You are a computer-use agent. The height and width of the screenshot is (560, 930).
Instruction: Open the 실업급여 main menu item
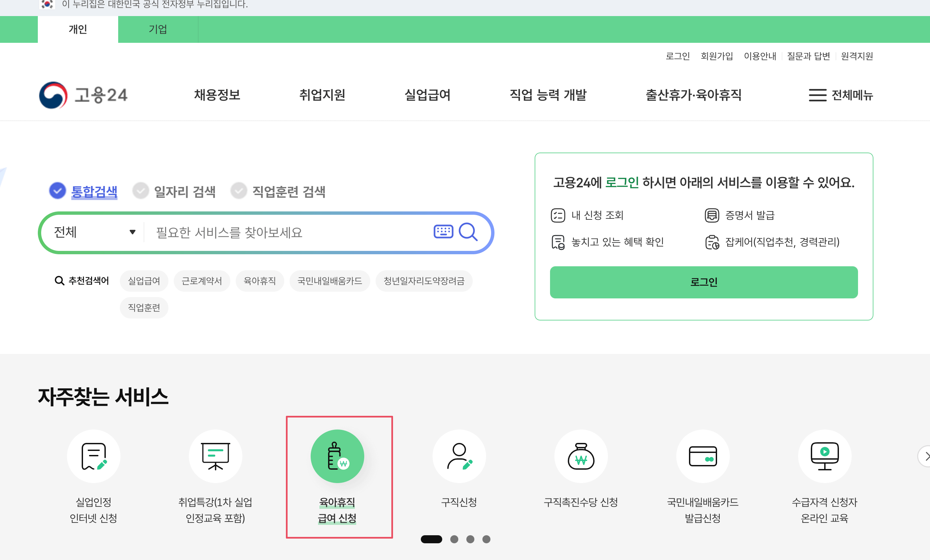pos(427,95)
